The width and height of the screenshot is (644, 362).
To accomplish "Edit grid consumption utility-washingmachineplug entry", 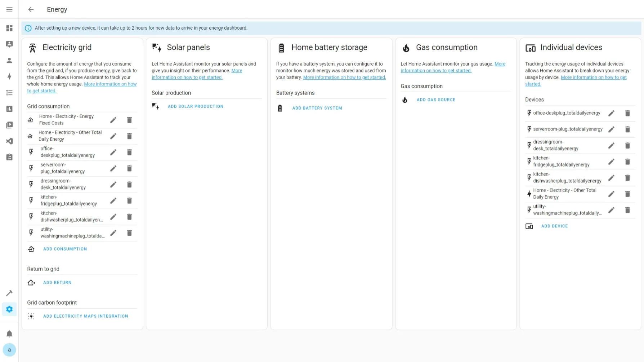I will click(x=113, y=233).
